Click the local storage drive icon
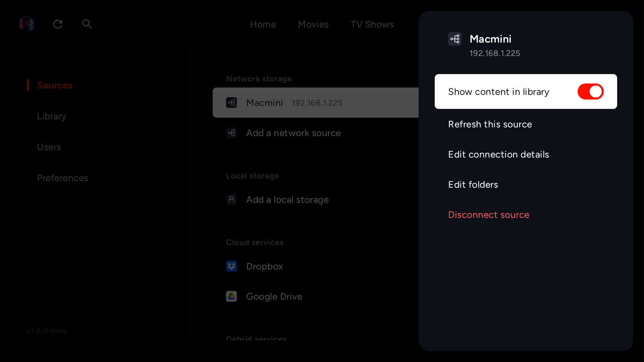 tap(231, 199)
